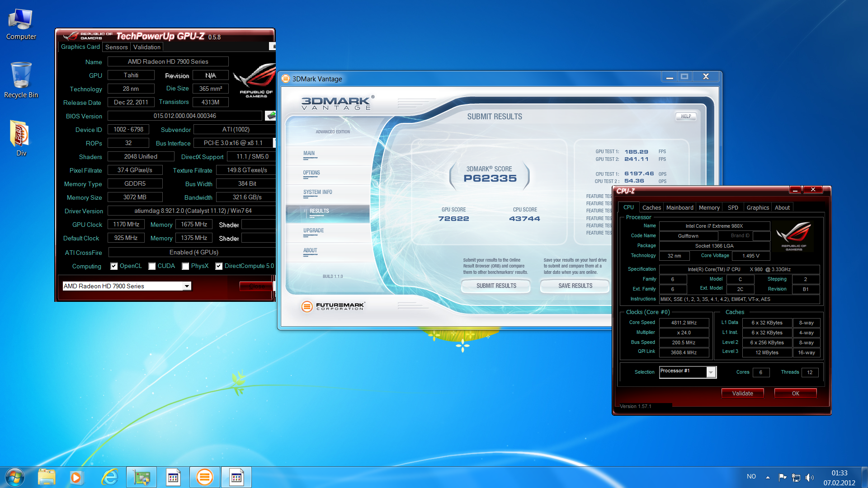Open the Caches tab in CPU-Z

pyautogui.click(x=651, y=207)
